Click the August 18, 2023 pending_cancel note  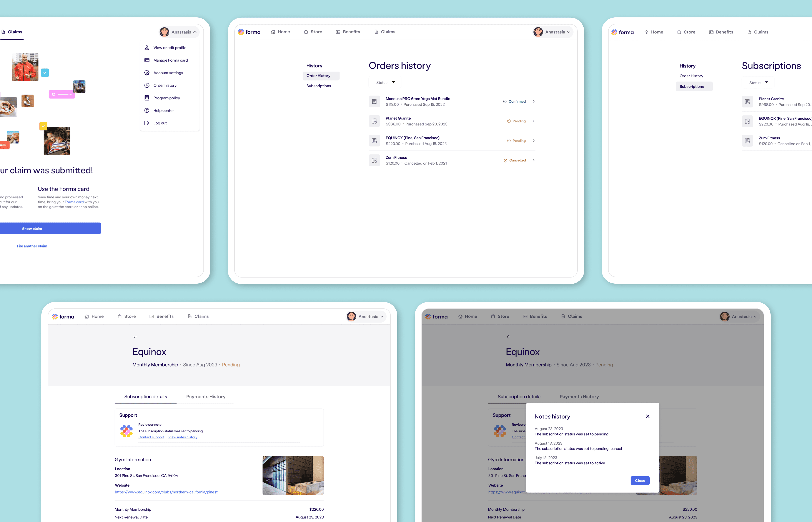(x=578, y=446)
